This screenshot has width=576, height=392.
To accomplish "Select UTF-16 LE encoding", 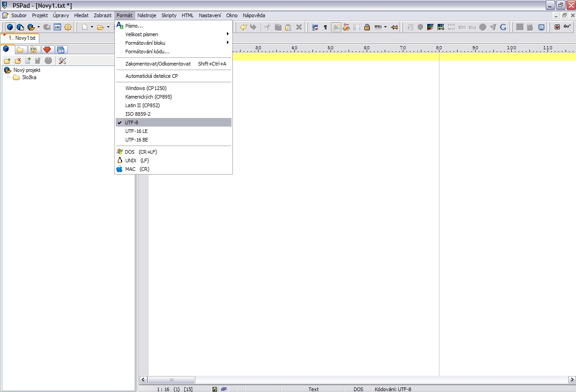I will click(136, 131).
